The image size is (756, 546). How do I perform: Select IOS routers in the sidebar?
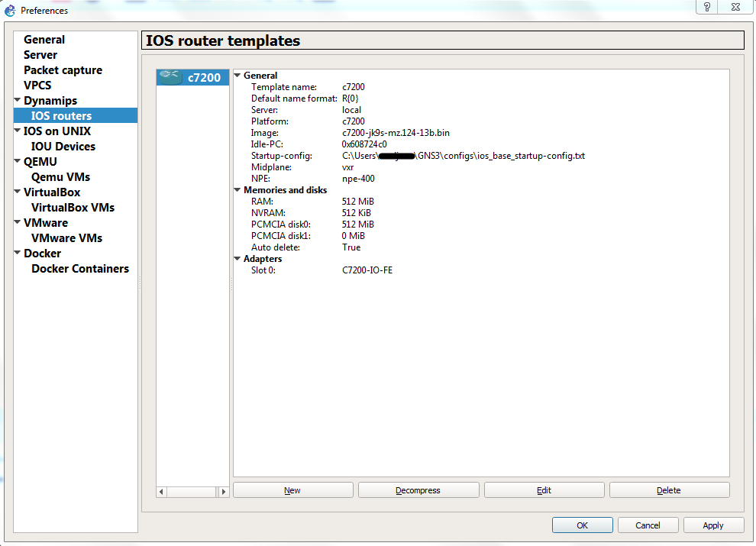(76, 116)
